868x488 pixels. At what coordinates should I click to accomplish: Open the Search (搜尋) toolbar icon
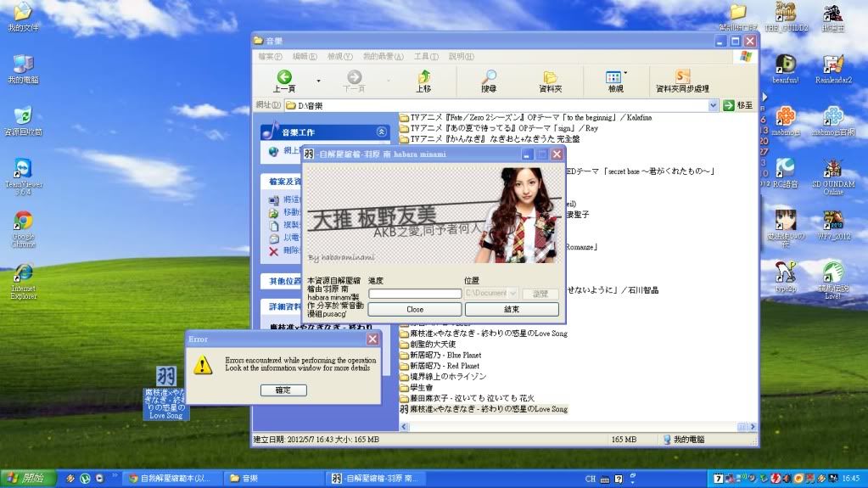coord(489,77)
